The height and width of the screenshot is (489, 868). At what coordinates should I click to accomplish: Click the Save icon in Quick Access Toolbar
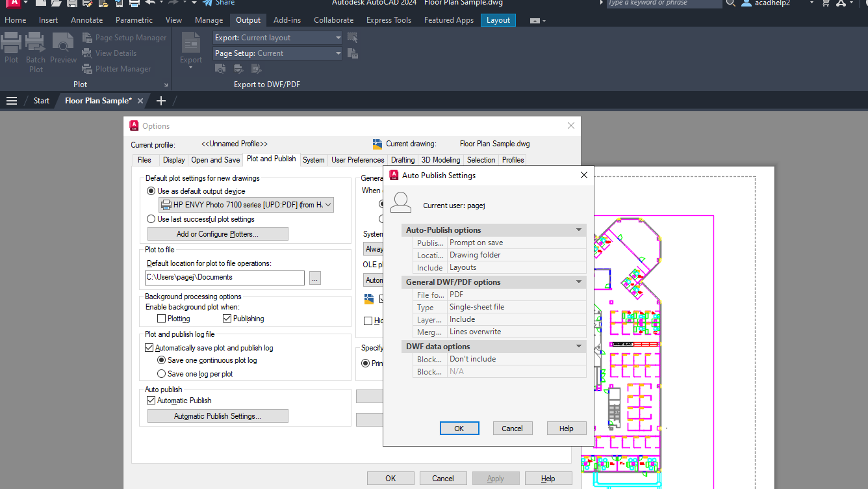pyautogui.click(x=72, y=4)
